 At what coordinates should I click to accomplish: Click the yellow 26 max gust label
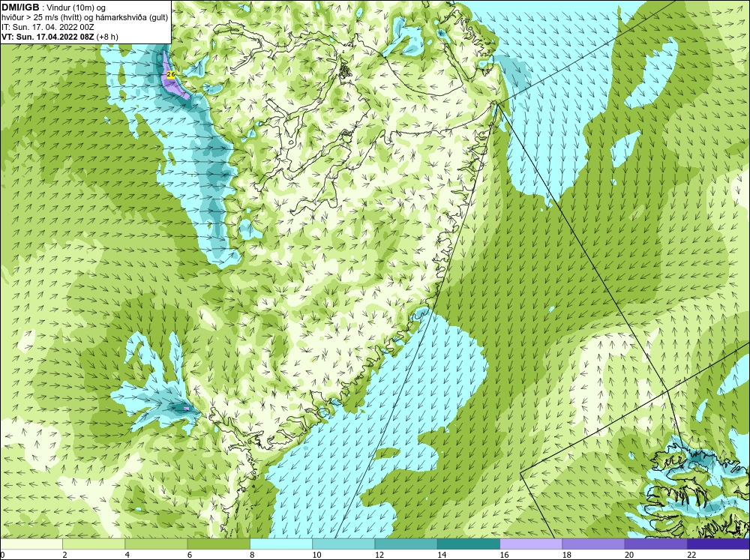tap(171, 74)
